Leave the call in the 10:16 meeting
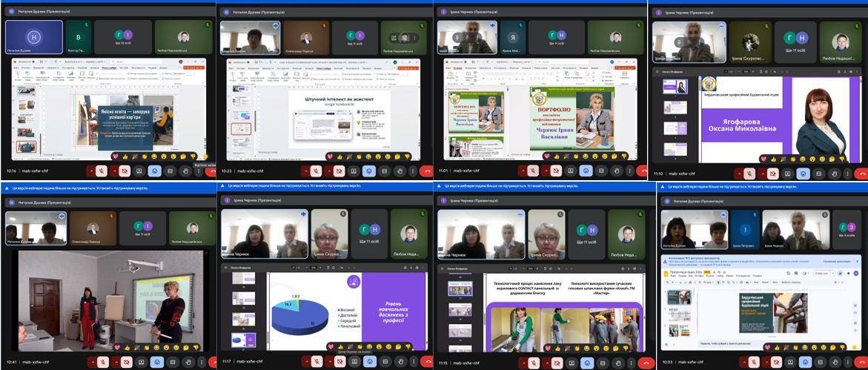 (x=213, y=171)
